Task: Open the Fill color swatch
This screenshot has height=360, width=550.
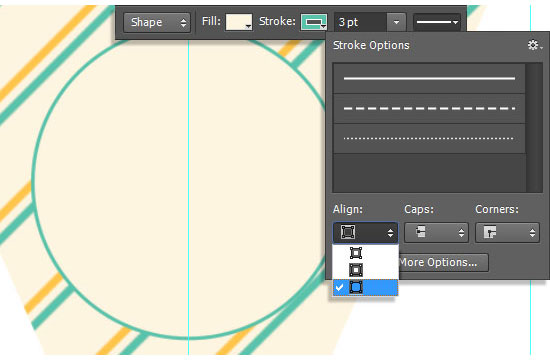Action: (239, 22)
